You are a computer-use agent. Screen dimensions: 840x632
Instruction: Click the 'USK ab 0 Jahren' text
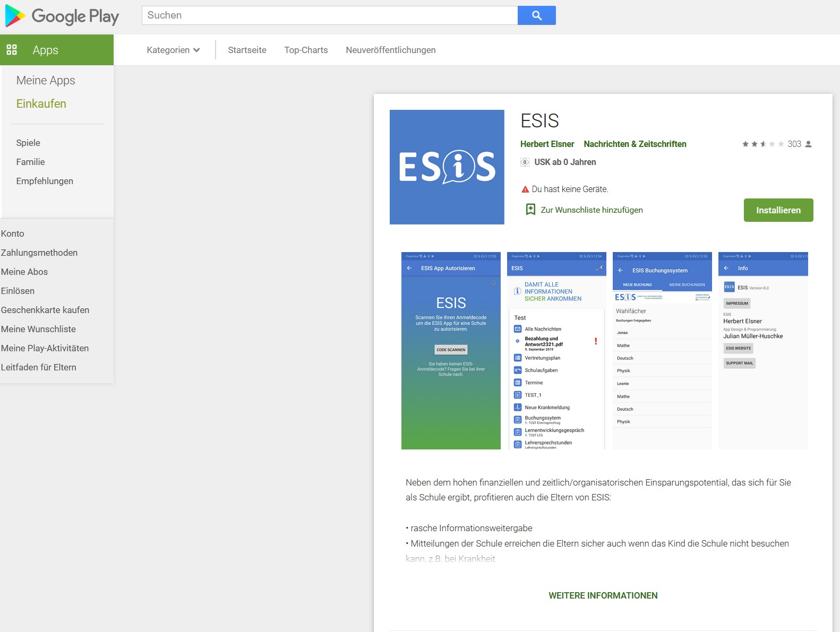pyautogui.click(x=565, y=162)
